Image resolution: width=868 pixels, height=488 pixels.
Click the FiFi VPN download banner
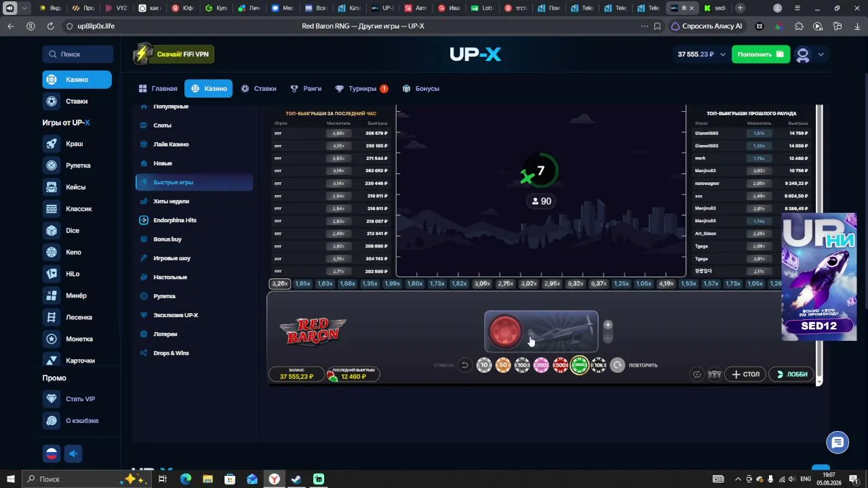coord(174,54)
